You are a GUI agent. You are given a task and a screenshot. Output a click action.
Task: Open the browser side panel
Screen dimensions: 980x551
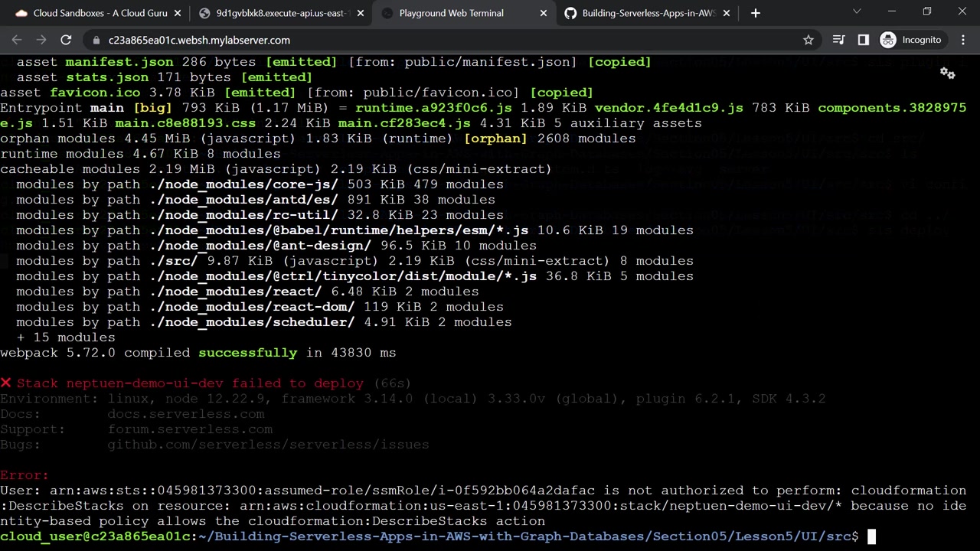pyautogui.click(x=863, y=40)
